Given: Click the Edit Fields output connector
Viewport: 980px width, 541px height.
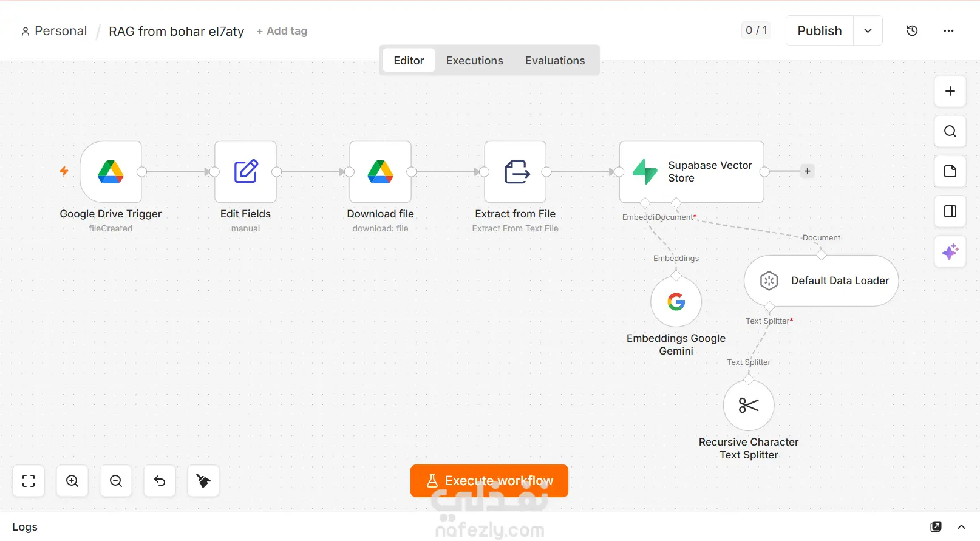Looking at the screenshot, I should [276, 172].
